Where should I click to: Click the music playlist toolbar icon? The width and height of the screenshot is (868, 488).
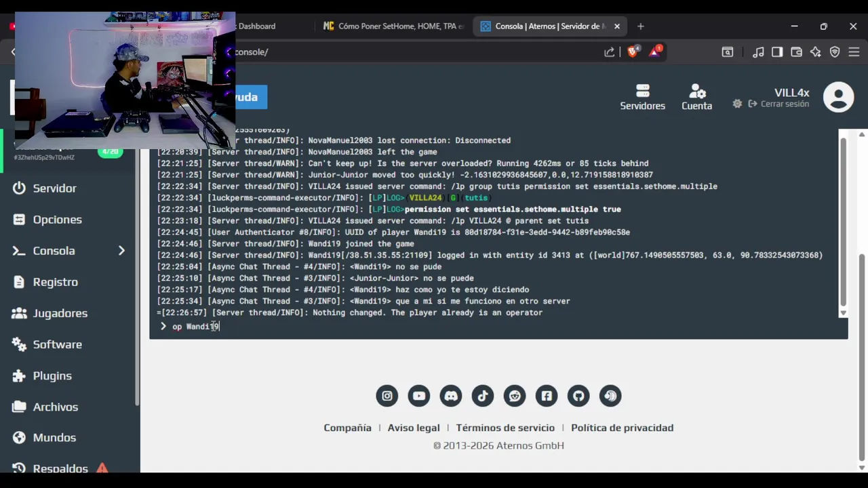[758, 52]
